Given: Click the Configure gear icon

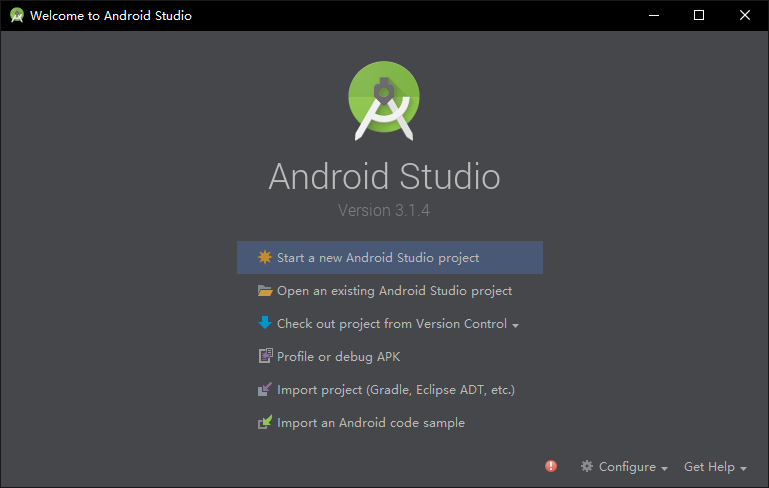Looking at the screenshot, I should click(x=587, y=466).
